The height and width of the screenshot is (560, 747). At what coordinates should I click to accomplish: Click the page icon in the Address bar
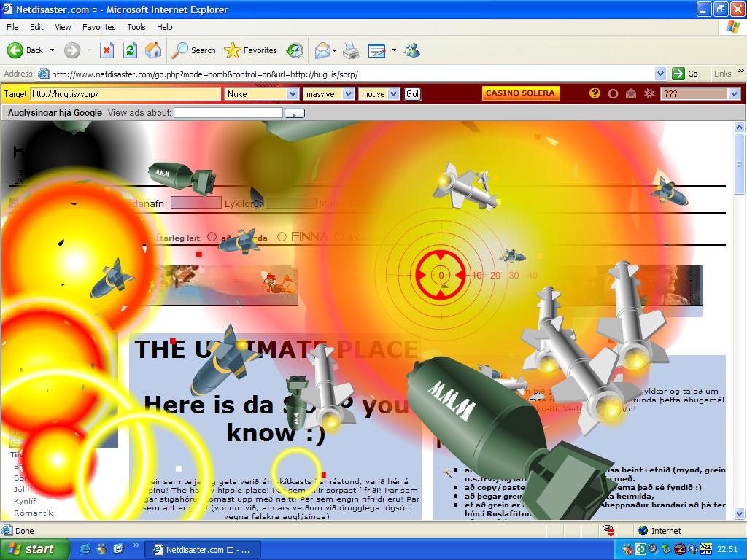[43, 74]
